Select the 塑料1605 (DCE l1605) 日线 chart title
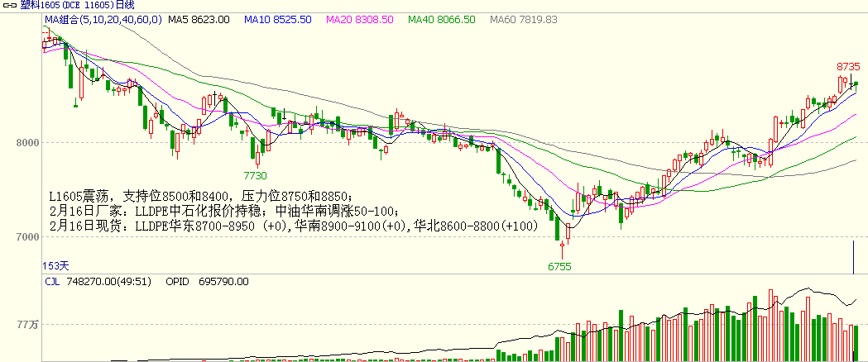The width and height of the screenshot is (868, 362). [79, 6]
